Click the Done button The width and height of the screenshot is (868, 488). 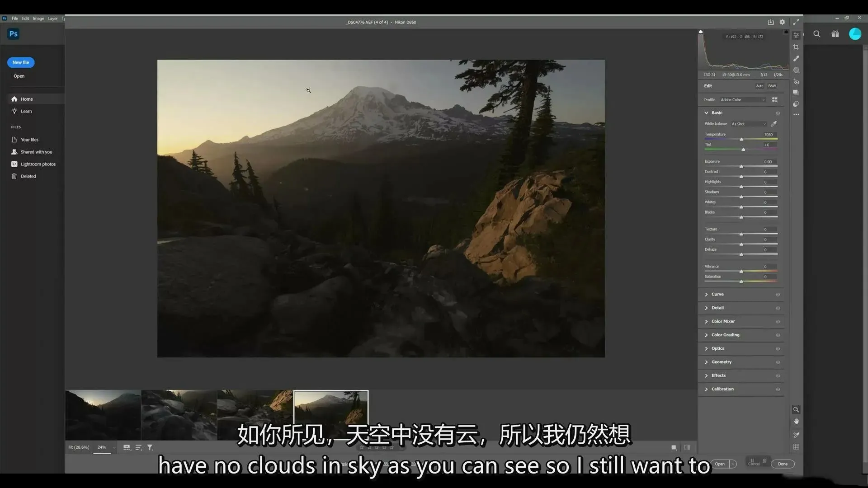click(783, 464)
